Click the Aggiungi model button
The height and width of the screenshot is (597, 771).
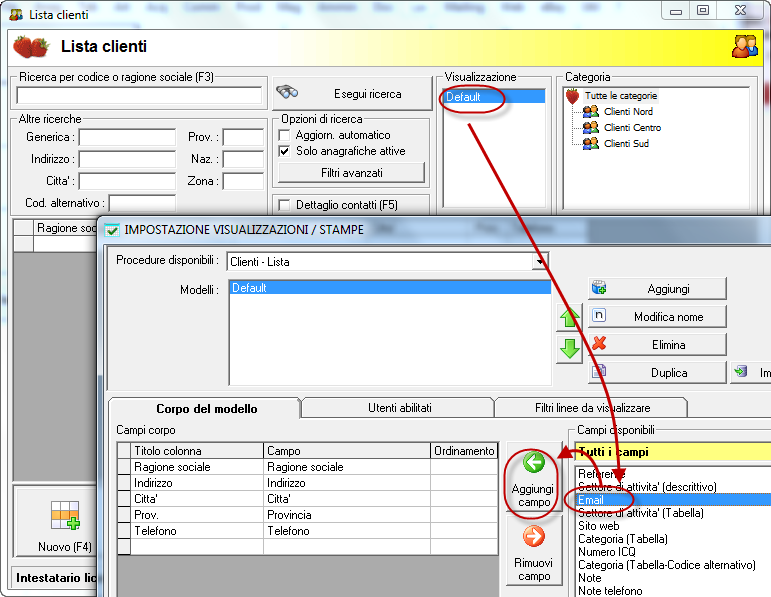coord(657,289)
